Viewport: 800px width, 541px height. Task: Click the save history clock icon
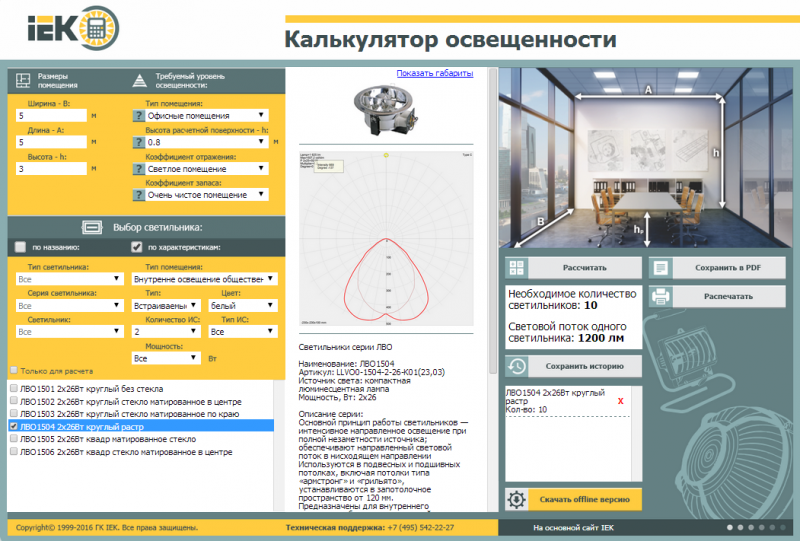pos(517,366)
